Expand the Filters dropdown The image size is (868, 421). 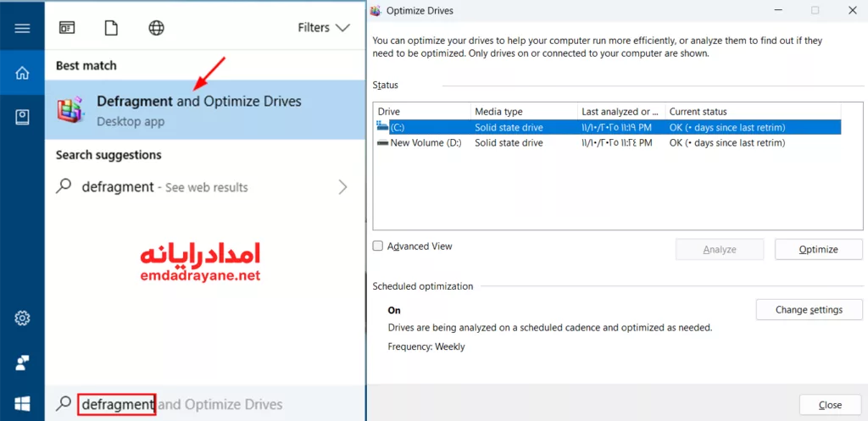(324, 28)
